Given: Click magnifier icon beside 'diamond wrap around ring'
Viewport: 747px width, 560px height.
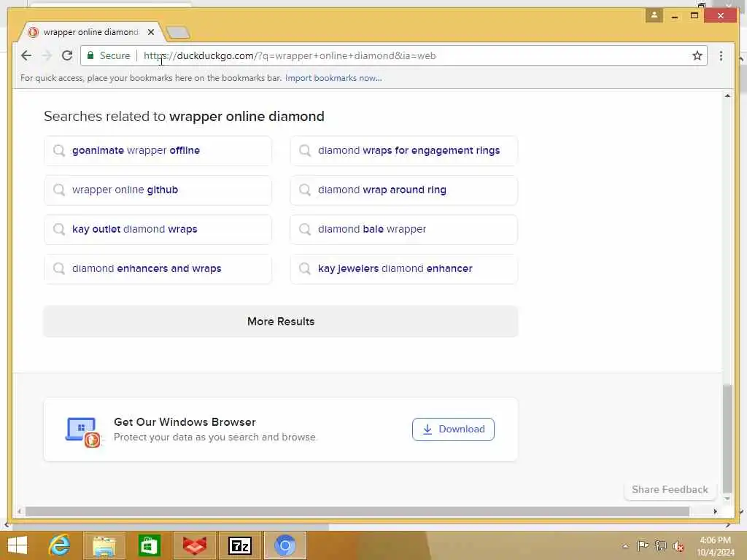Looking at the screenshot, I should tap(305, 190).
